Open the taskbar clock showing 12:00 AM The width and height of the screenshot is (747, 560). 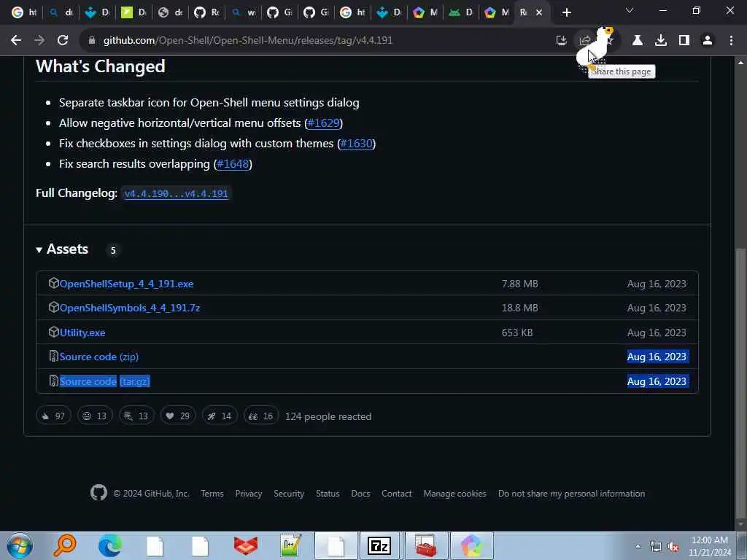pos(709,545)
